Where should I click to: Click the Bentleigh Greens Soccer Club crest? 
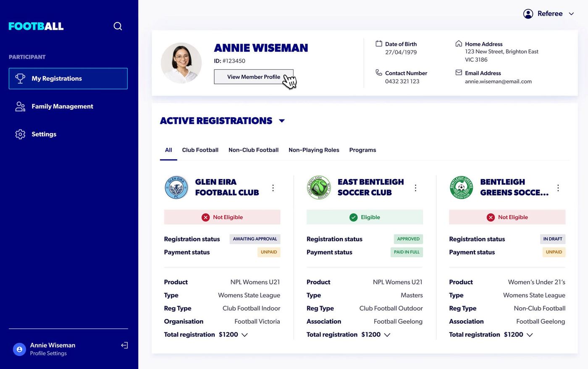pos(461,187)
